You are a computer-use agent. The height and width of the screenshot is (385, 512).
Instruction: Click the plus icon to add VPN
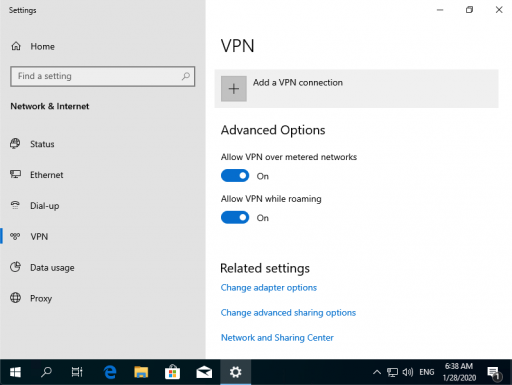pyautogui.click(x=234, y=89)
